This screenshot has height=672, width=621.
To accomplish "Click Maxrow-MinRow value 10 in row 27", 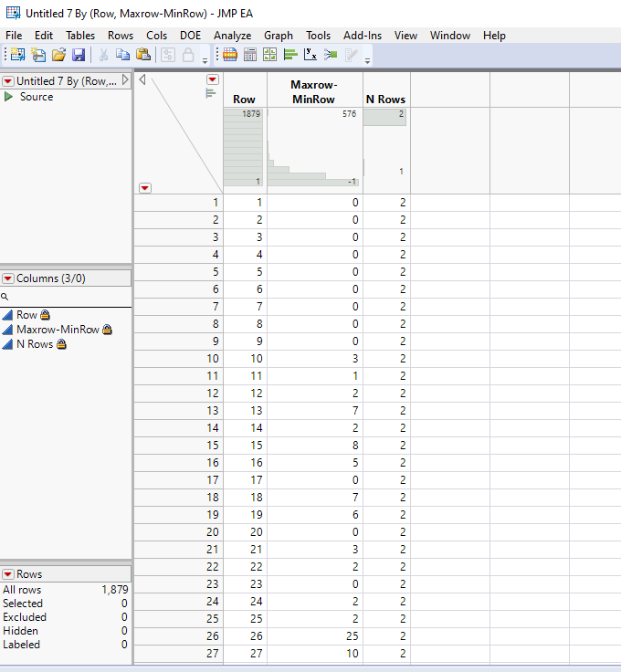I will 315,653.
